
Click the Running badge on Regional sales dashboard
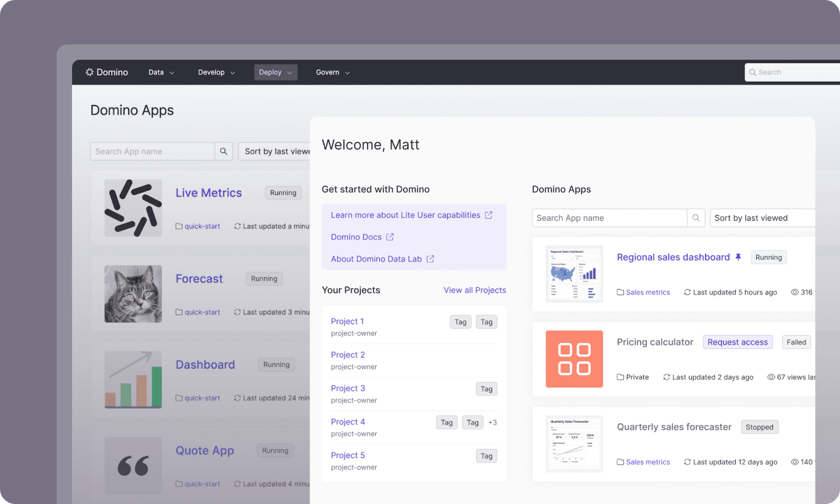(768, 257)
